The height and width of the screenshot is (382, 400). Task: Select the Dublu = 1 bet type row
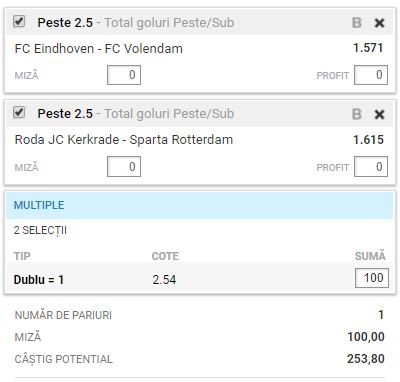coord(199,279)
